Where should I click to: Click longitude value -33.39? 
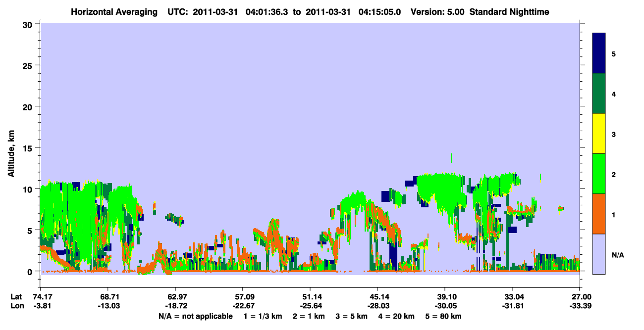click(x=580, y=306)
